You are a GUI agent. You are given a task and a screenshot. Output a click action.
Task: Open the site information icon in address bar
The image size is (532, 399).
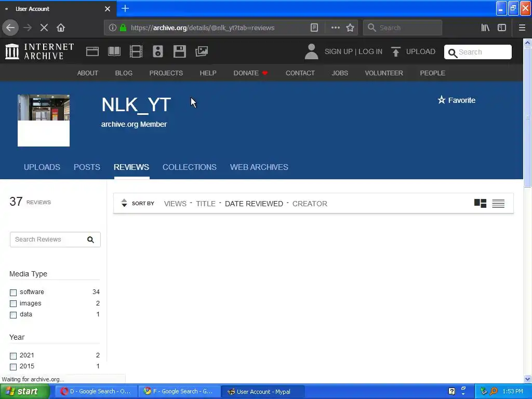tap(113, 28)
